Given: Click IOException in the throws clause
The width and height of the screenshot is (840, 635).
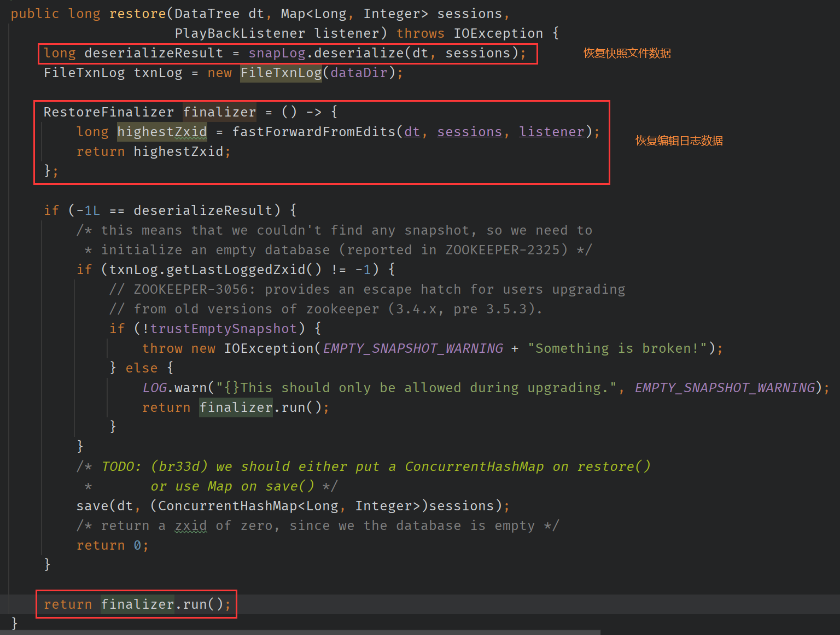Looking at the screenshot, I should [498, 33].
